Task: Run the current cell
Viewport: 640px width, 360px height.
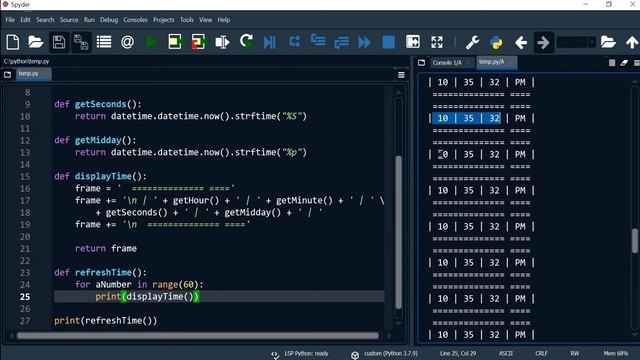Action: (x=175, y=42)
